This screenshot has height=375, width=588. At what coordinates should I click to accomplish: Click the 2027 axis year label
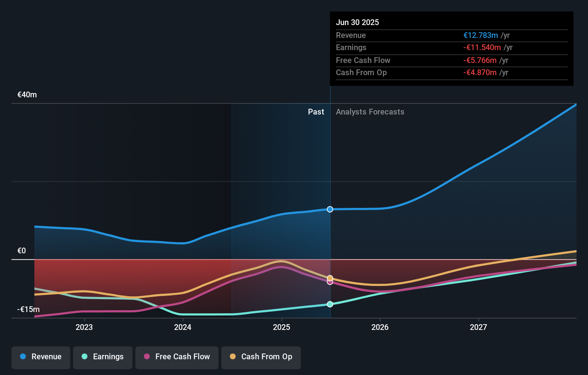(x=479, y=327)
